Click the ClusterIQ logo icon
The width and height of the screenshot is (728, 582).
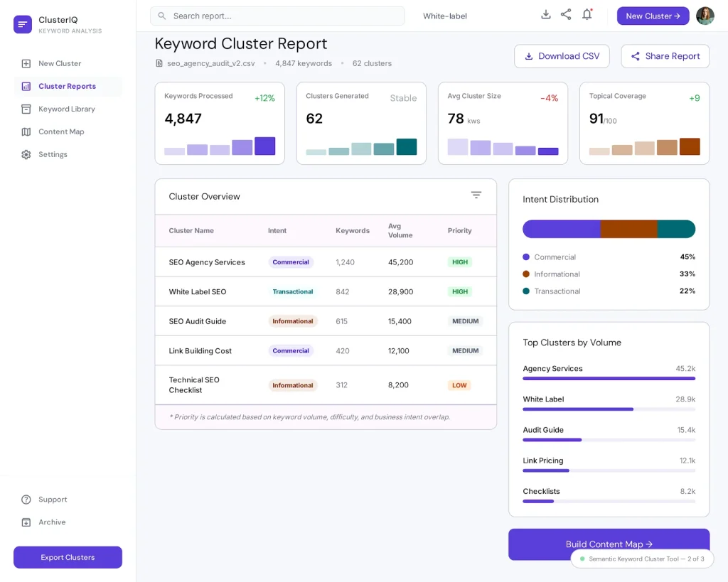pyautogui.click(x=23, y=24)
